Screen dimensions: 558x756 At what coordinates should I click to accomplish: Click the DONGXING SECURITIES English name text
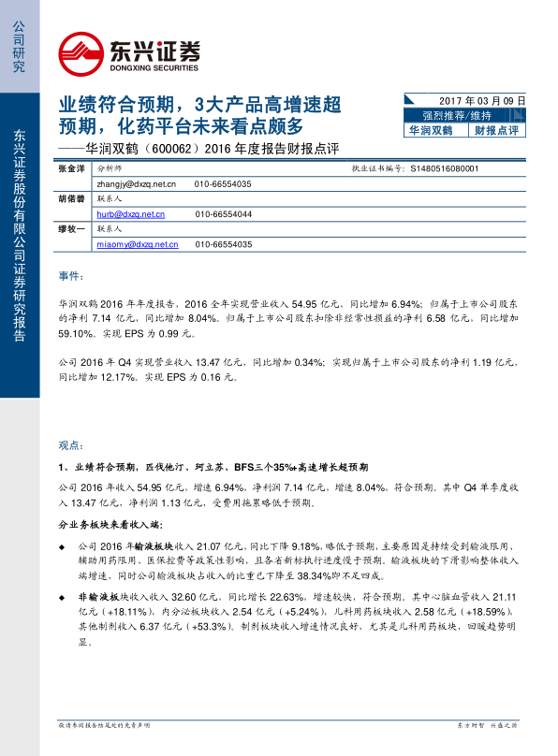coord(154,68)
